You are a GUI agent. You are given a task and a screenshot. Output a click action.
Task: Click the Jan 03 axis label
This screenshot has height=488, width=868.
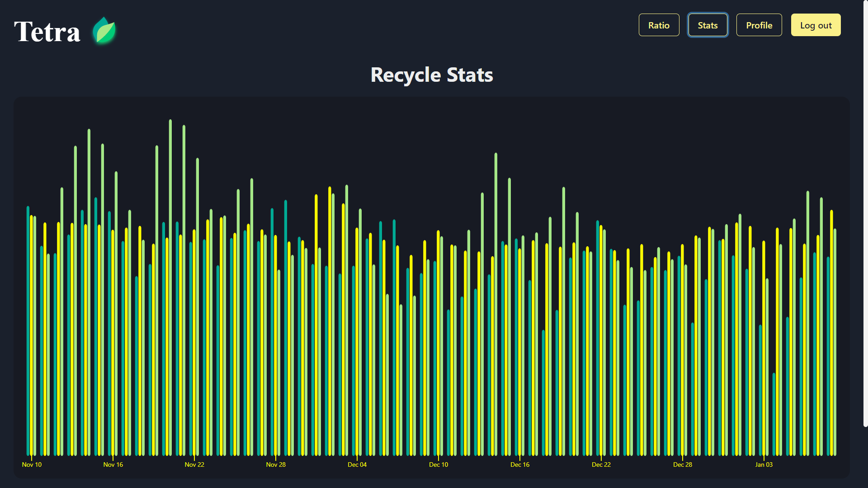(x=764, y=465)
